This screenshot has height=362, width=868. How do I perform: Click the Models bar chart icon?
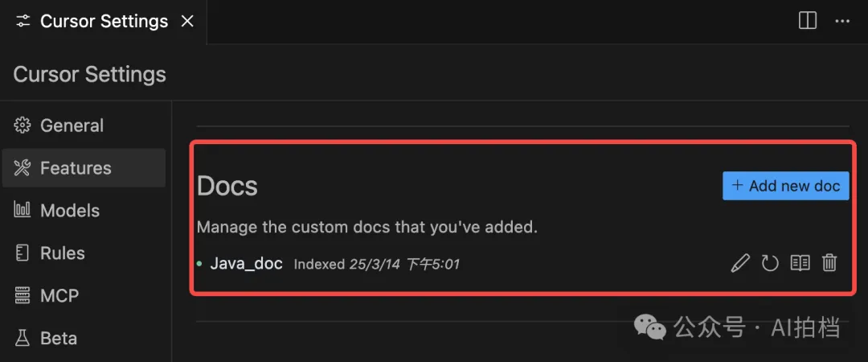(x=23, y=210)
